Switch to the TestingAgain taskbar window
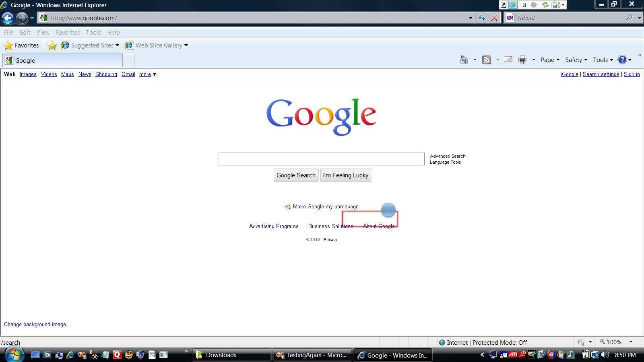644x362 pixels. pos(312,355)
